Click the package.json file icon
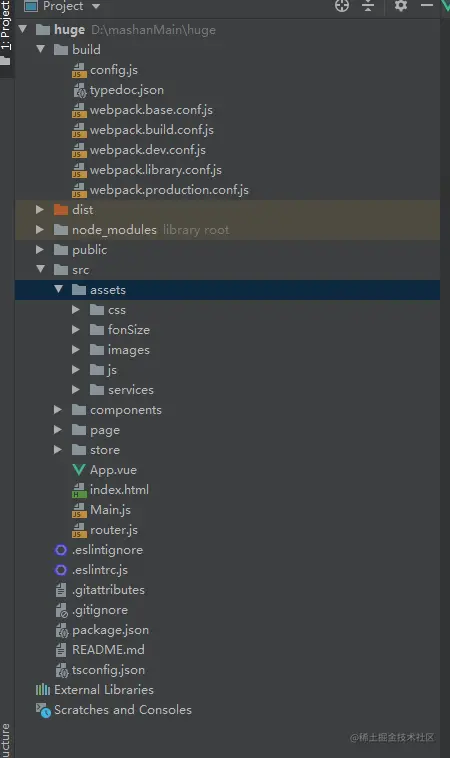Screen dimensions: 450x758 [61, 630]
